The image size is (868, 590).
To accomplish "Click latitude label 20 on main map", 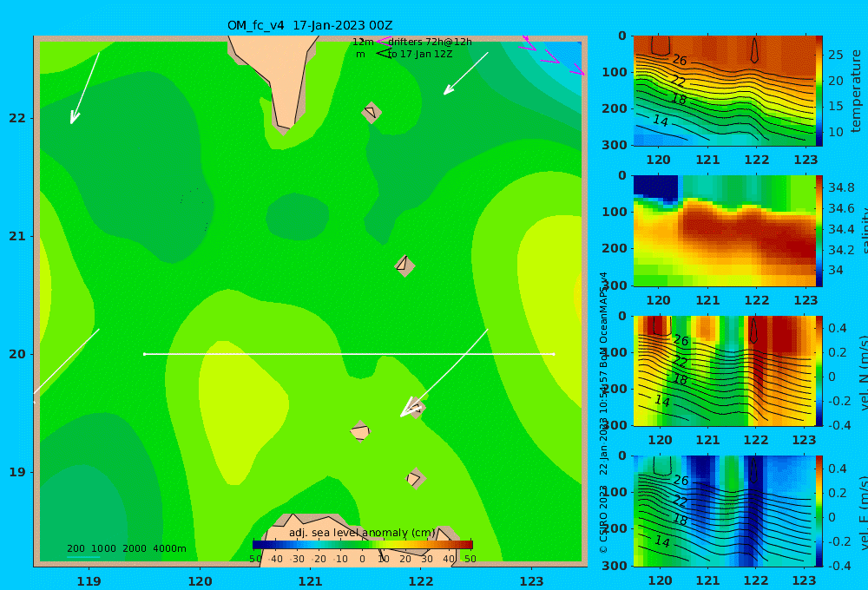I will (x=17, y=354).
